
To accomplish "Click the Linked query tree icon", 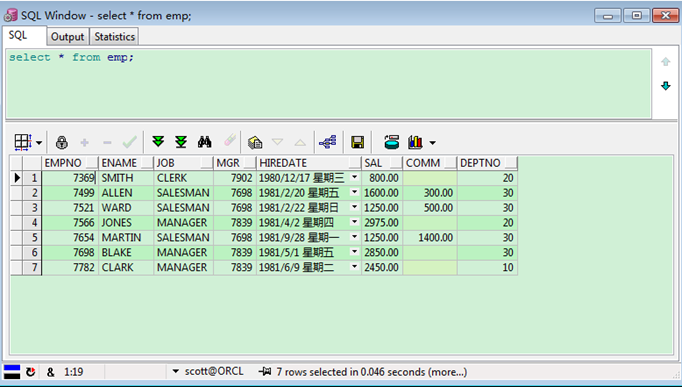I will click(x=328, y=142).
